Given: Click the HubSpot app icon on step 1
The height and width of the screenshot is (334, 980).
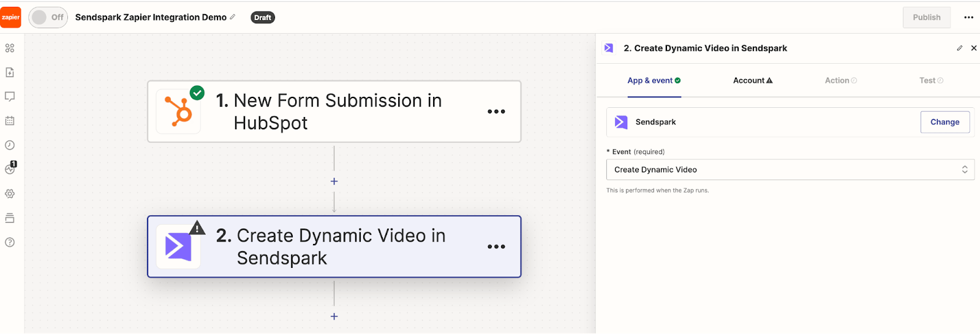Looking at the screenshot, I should [178, 112].
